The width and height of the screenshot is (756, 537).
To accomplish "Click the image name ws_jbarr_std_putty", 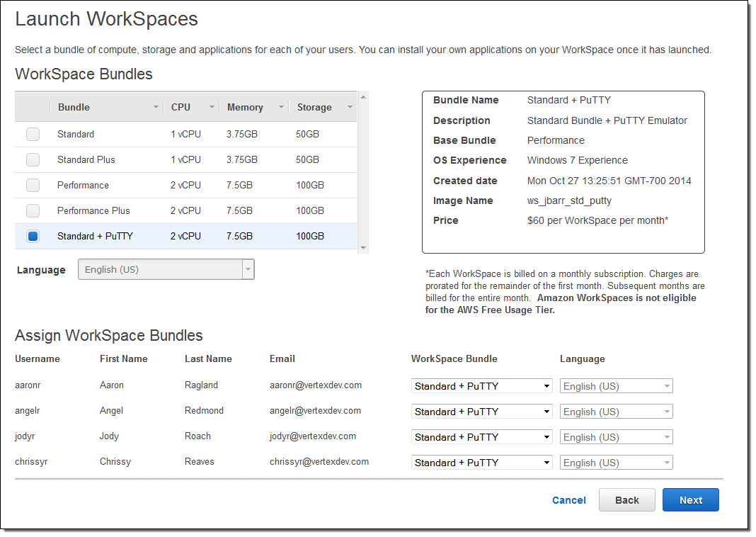I will (x=569, y=200).
